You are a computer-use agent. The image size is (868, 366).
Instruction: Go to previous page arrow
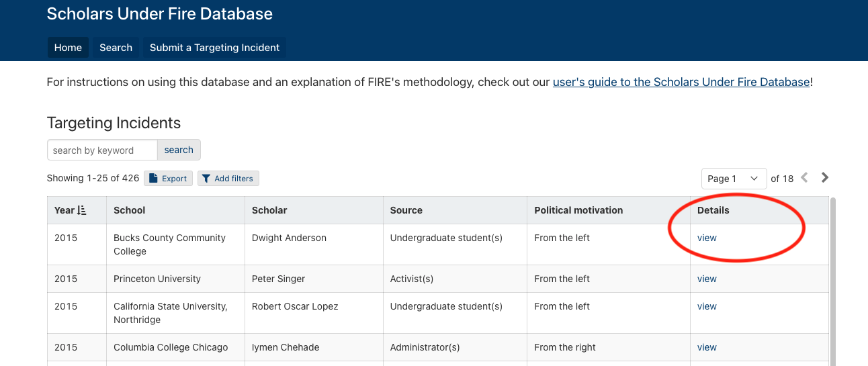coord(804,178)
